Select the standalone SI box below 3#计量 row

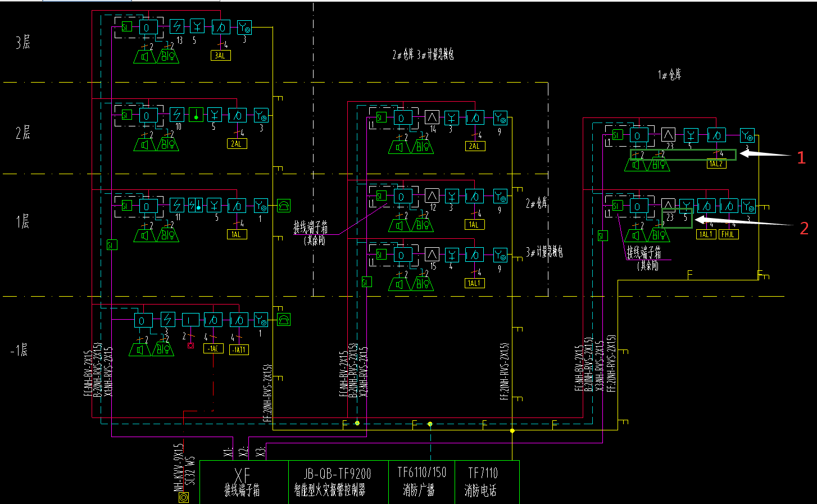click(x=366, y=282)
